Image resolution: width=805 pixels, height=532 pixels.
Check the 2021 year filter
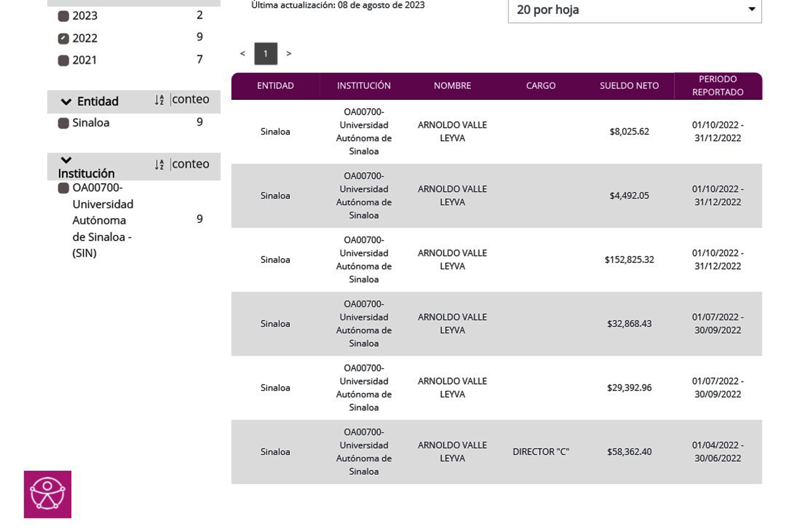click(x=64, y=60)
